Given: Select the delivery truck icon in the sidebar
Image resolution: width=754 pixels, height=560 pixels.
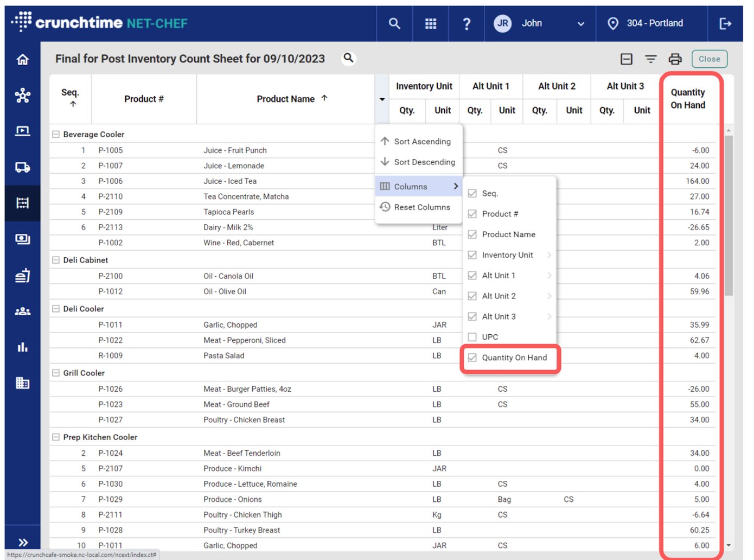Looking at the screenshot, I should click(22, 167).
